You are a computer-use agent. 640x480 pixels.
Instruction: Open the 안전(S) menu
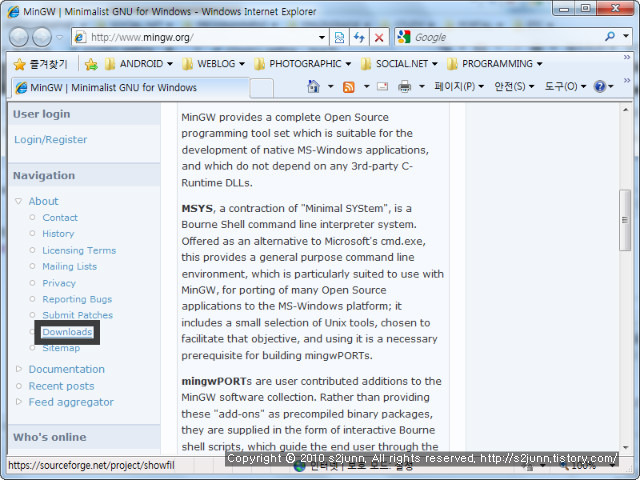tap(514, 87)
